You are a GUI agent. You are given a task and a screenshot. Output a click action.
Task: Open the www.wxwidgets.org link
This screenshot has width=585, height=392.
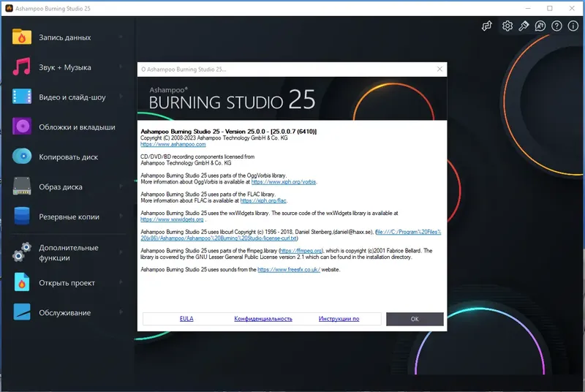tap(172, 219)
